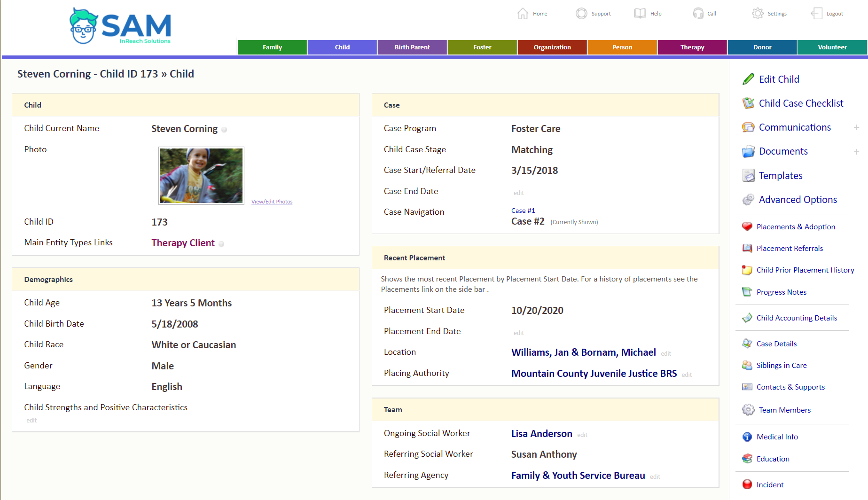Screen dimensions: 868x500
Task: Click the Contacts & Supports card icon
Action: (747, 387)
